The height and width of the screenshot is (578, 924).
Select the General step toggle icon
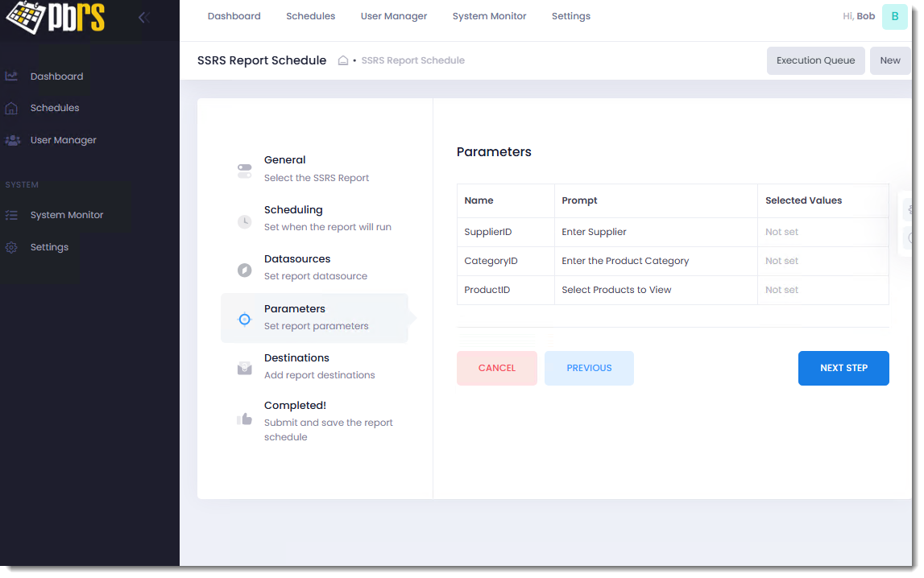245,171
